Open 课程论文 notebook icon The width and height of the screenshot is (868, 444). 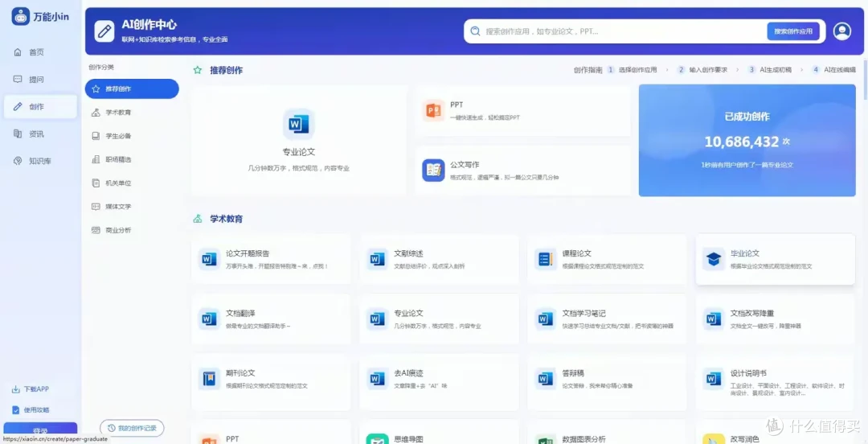tap(545, 259)
